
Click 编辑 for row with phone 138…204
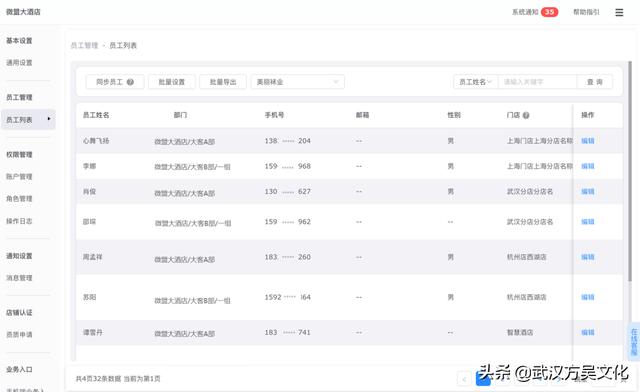point(588,141)
